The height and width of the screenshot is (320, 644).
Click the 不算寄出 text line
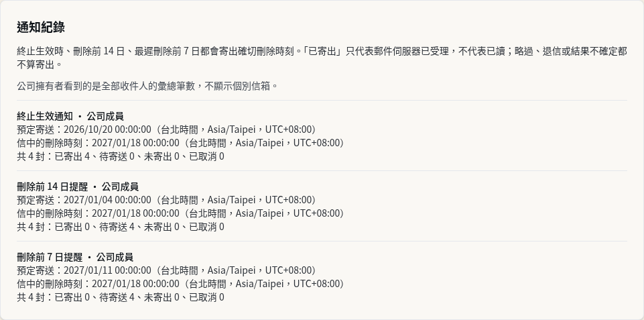tap(40, 64)
